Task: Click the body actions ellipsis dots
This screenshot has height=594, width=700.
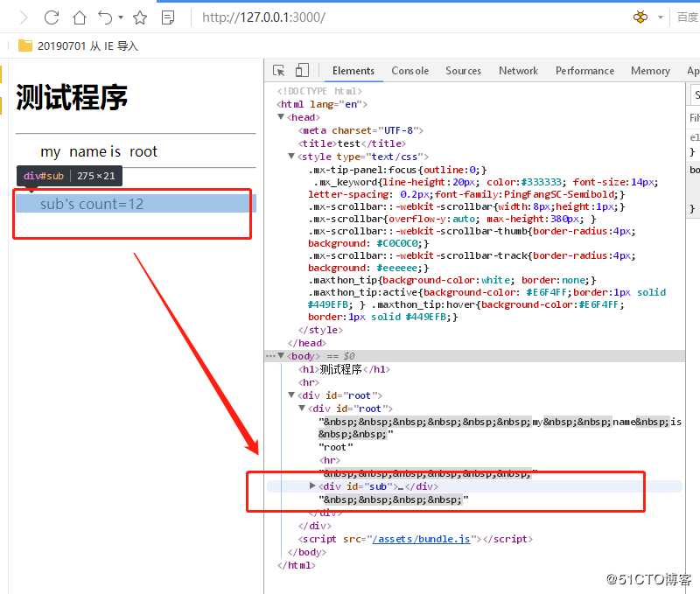Action: [x=270, y=356]
